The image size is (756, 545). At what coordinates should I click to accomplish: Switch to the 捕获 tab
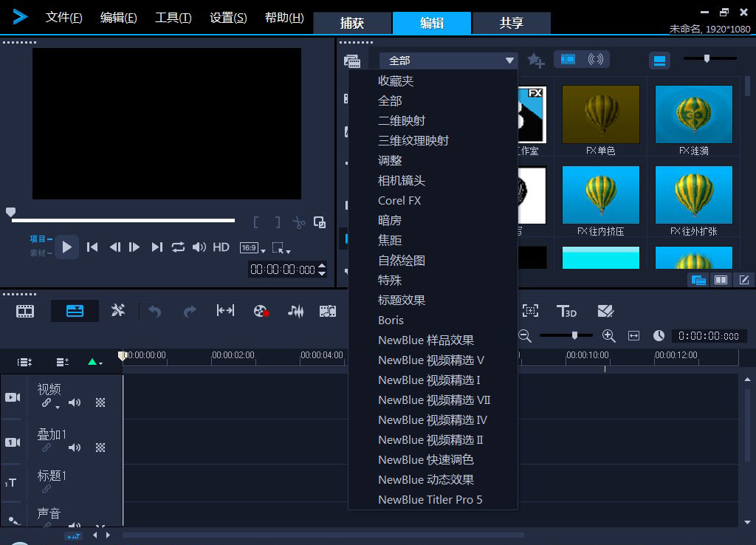[x=352, y=23]
